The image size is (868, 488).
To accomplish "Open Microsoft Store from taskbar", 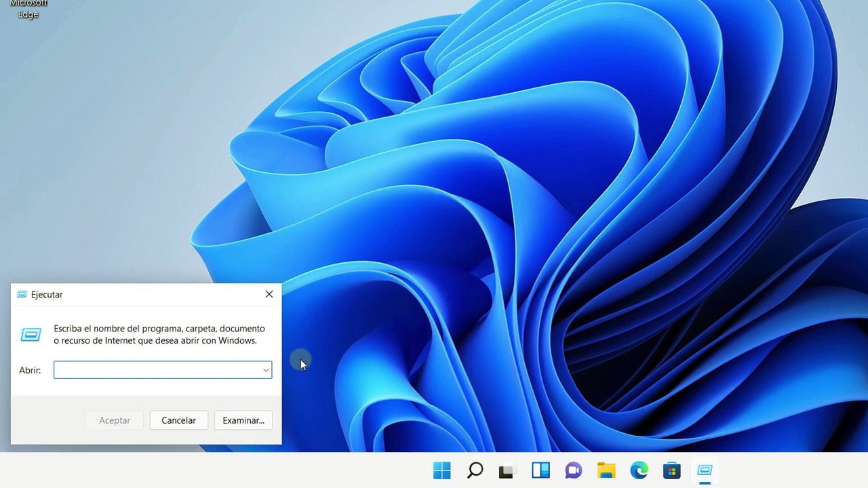I will 671,470.
